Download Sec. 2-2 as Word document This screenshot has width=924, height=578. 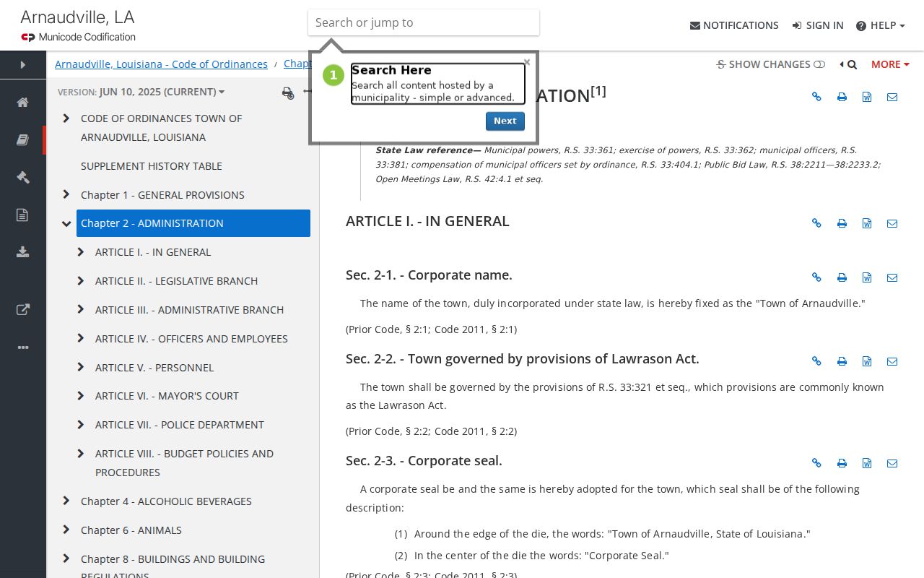click(867, 361)
